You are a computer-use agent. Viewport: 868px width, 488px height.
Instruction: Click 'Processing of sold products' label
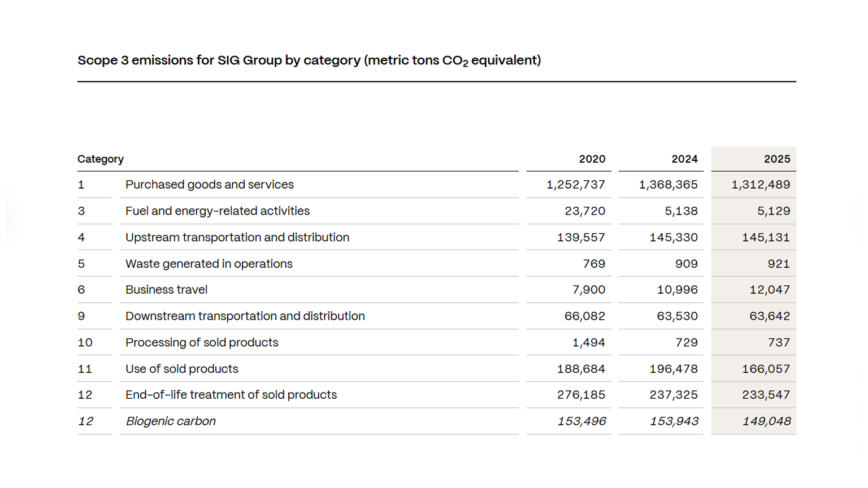(202, 342)
